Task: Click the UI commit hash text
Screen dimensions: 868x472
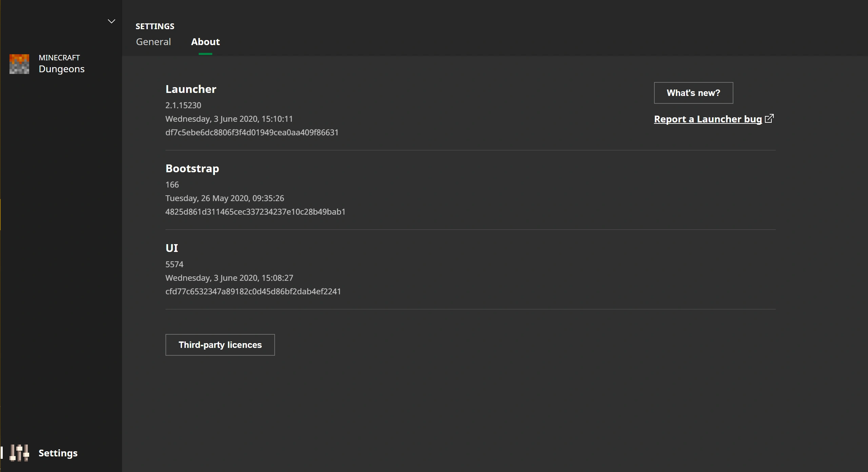Action: [x=253, y=291]
